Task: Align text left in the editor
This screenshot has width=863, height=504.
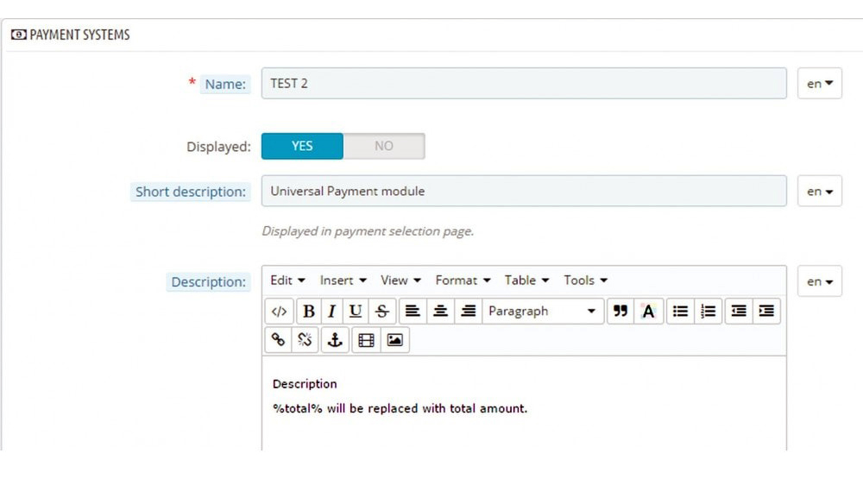Action: click(413, 312)
